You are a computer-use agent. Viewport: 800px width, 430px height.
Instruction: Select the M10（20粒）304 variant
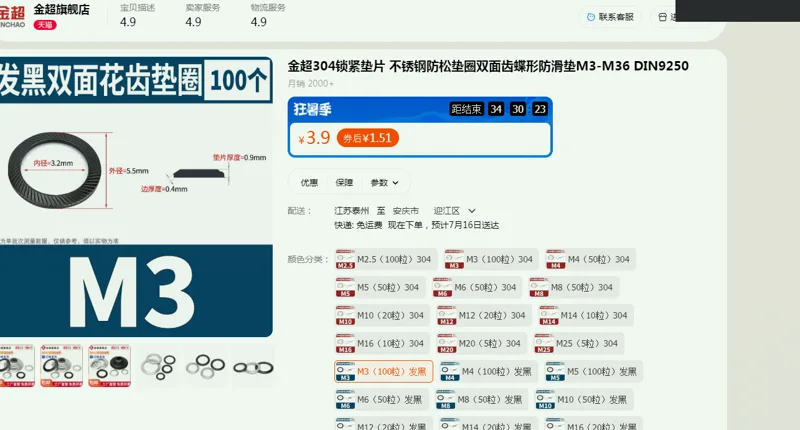point(383,315)
